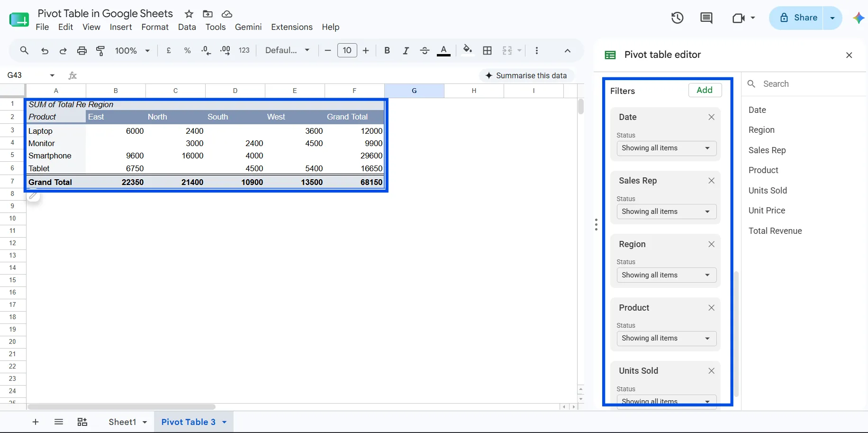Click the Gemini sparkle icon
The width and height of the screenshot is (868, 433).
(859, 18)
